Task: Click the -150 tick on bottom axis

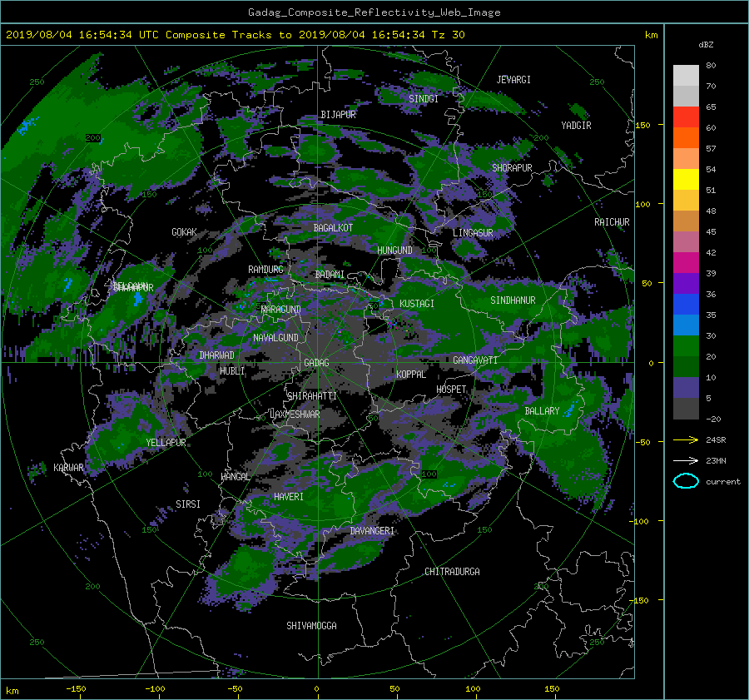Action: click(76, 689)
